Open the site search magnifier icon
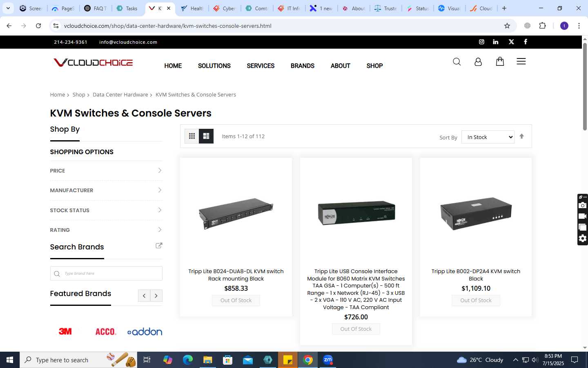 457,62
